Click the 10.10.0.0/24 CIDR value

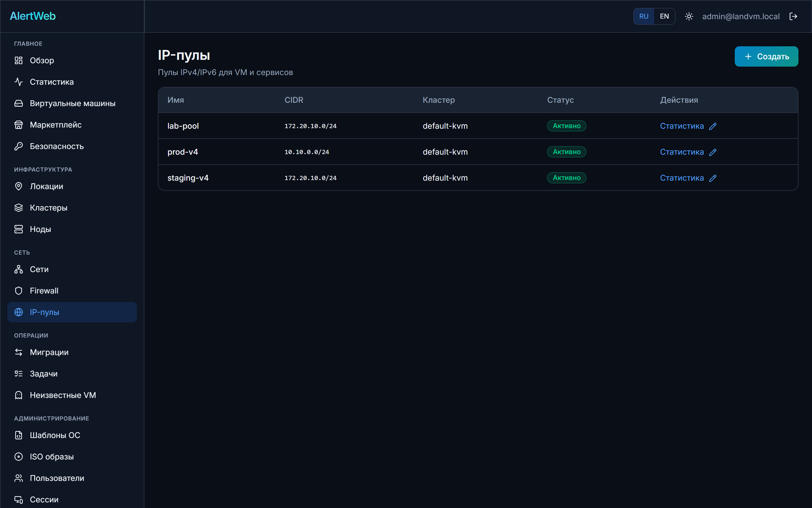307,152
